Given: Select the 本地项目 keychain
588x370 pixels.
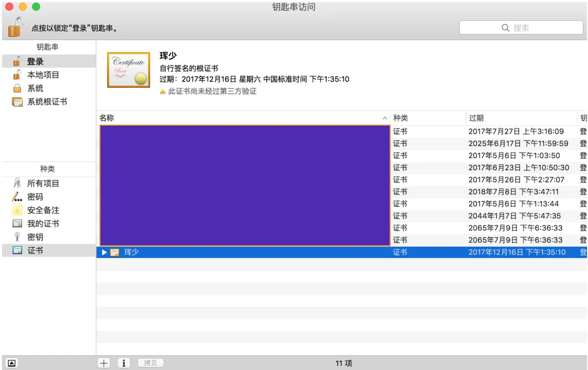Looking at the screenshot, I should (48, 75).
